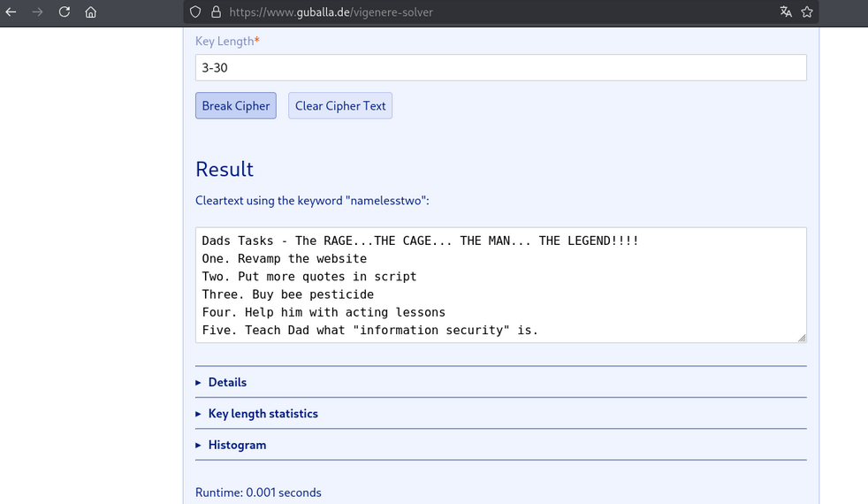Expand the Details section
The width and height of the screenshot is (868, 504).
(x=227, y=382)
